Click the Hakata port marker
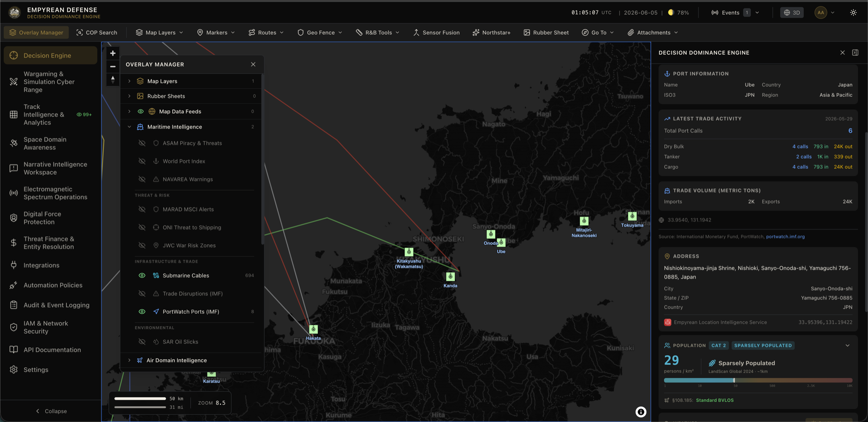868x422 pixels. pyautogui.click(x=313, y=329)
